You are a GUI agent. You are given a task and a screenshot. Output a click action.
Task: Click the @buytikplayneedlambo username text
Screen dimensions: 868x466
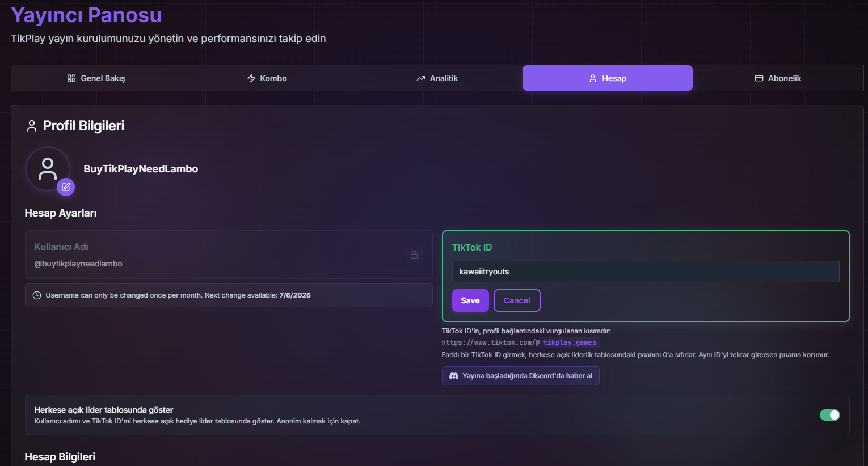[78, 264]
